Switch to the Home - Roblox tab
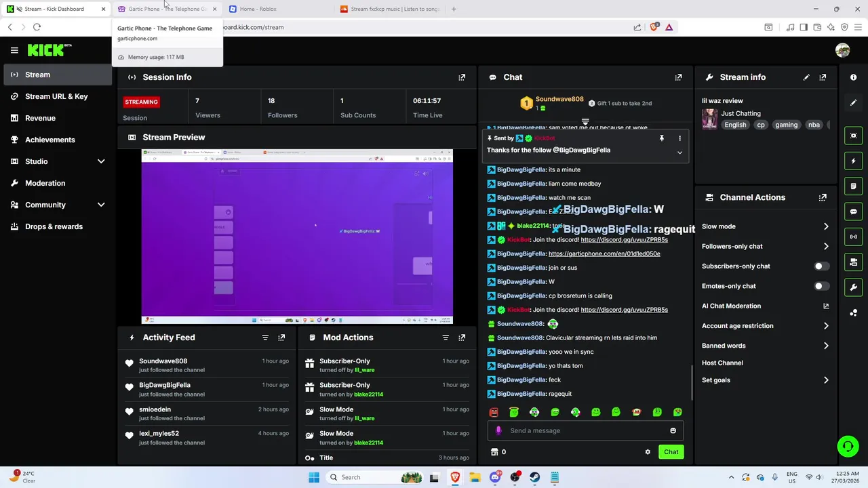868x488 pixels. coord(277,9)
